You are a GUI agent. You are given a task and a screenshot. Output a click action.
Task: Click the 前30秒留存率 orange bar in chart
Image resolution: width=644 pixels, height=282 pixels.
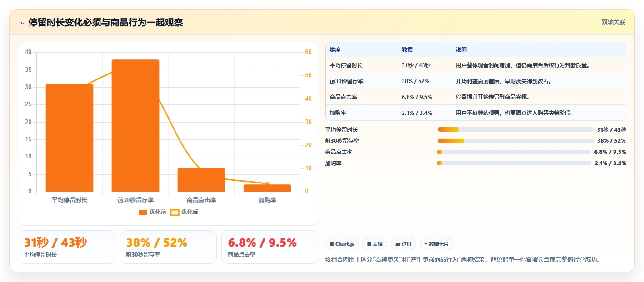coord(135,125)
